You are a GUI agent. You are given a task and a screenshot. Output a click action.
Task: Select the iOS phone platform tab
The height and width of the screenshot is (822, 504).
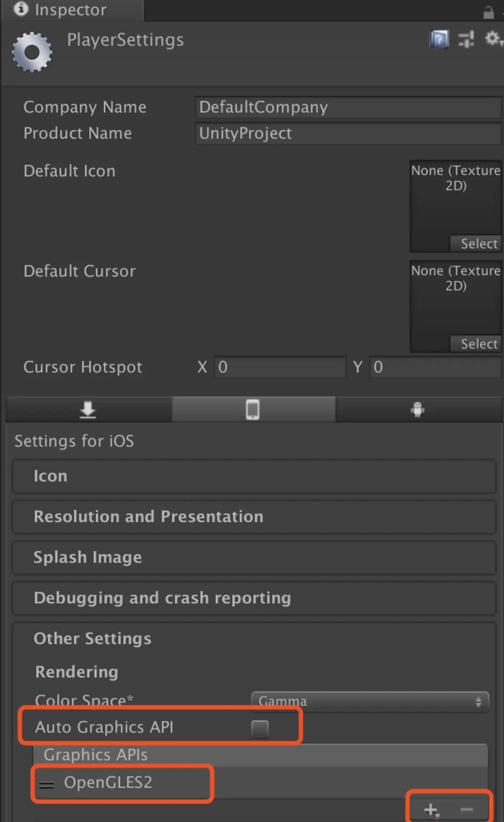(253, 410)
